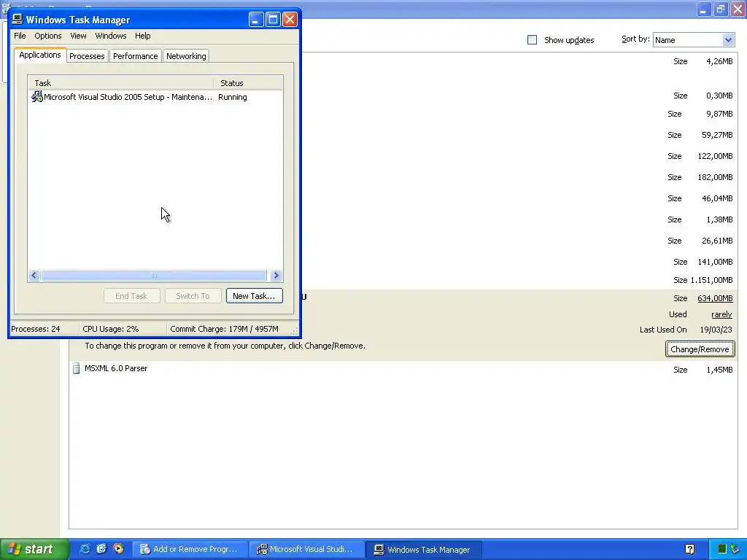747x560 pixels.
Task: Click the rightmost system tray icon
Action: [x=735, y=549]
